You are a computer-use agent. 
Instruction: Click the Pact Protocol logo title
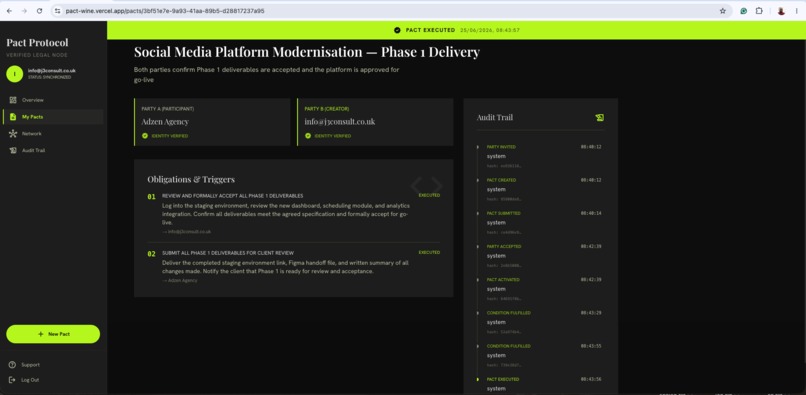coord(37,43)
